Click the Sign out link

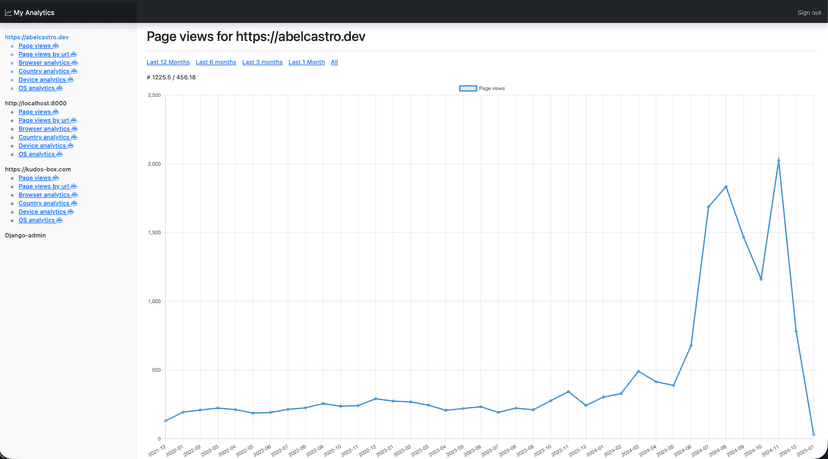(809, 13)
